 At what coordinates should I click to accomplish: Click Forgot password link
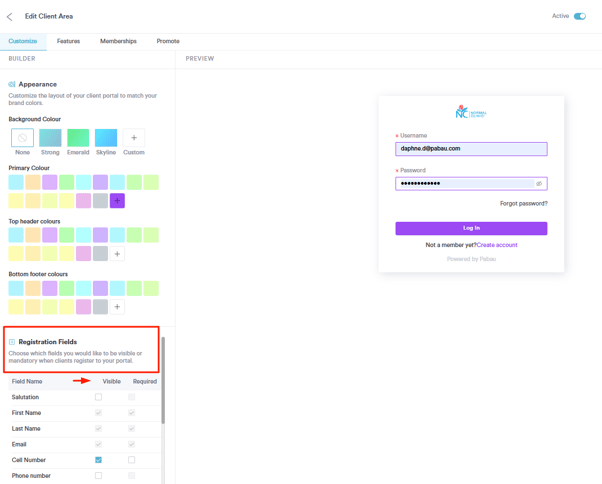click(x=524, y=203)
